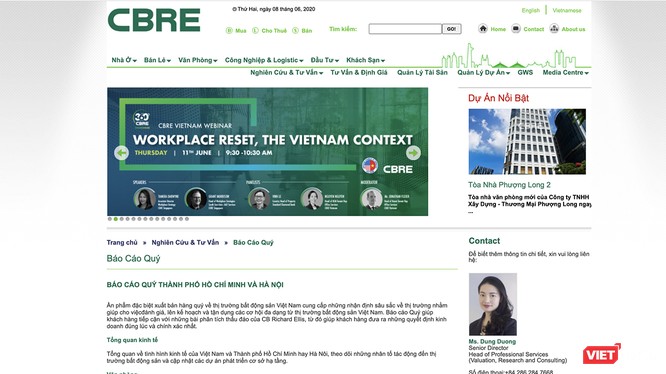Expand the Bán Lẻ menu

click(157, 60)
